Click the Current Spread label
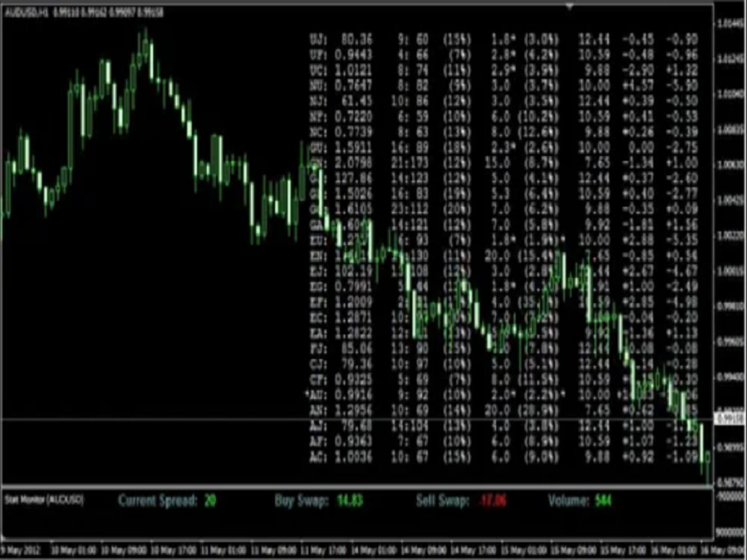This screenshot has height=560, width=747. click(157, 501)
